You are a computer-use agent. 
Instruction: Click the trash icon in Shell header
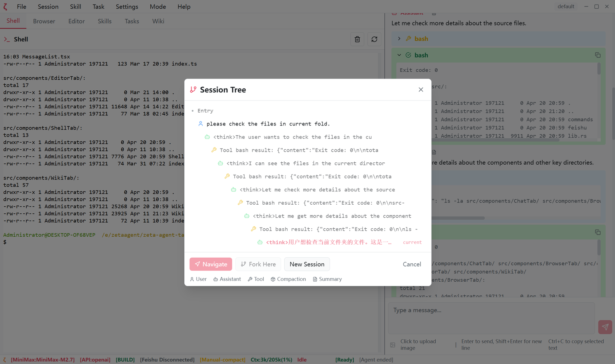click(357, 39)
